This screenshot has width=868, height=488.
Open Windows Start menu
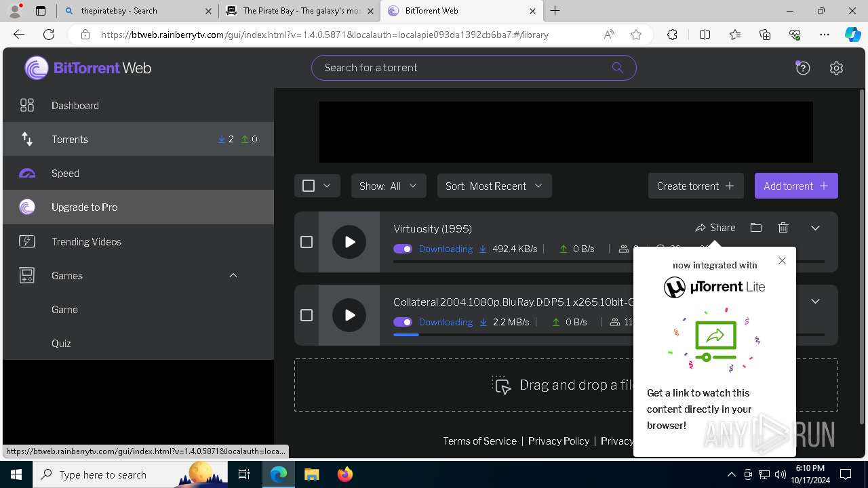click(x=16, y=474)
